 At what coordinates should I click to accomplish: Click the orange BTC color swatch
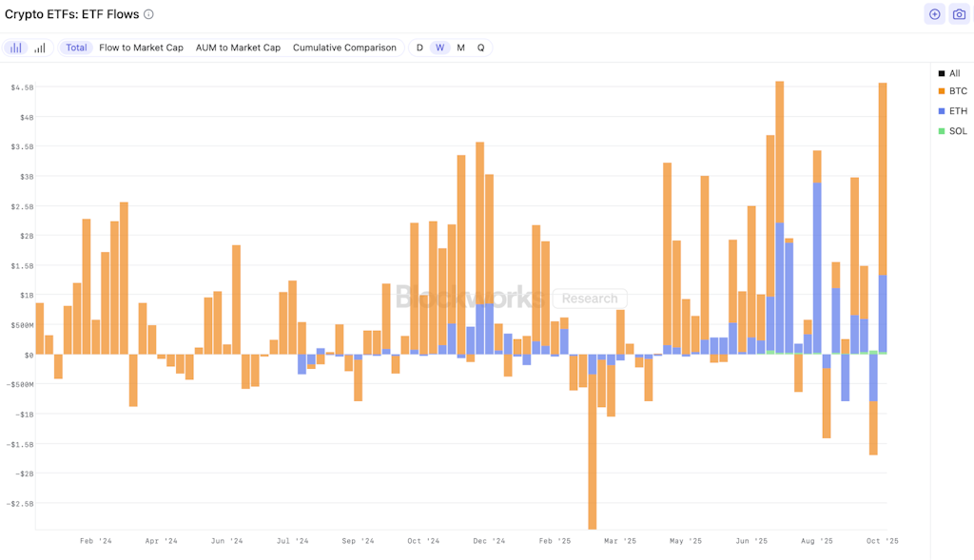pyautogui.click(x=942, y=91)
